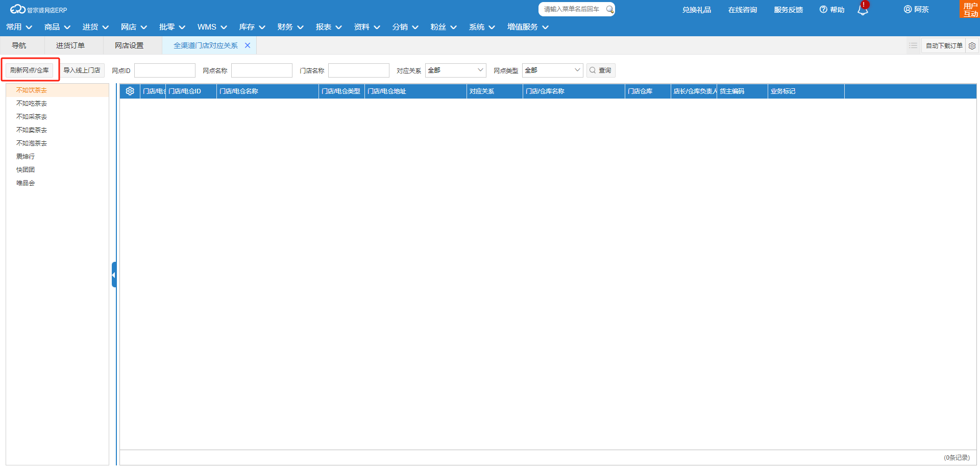The height and width of the screenshot is (469, 980).
Task: Open the 粉丝 menu
Action: coord(444,27)
